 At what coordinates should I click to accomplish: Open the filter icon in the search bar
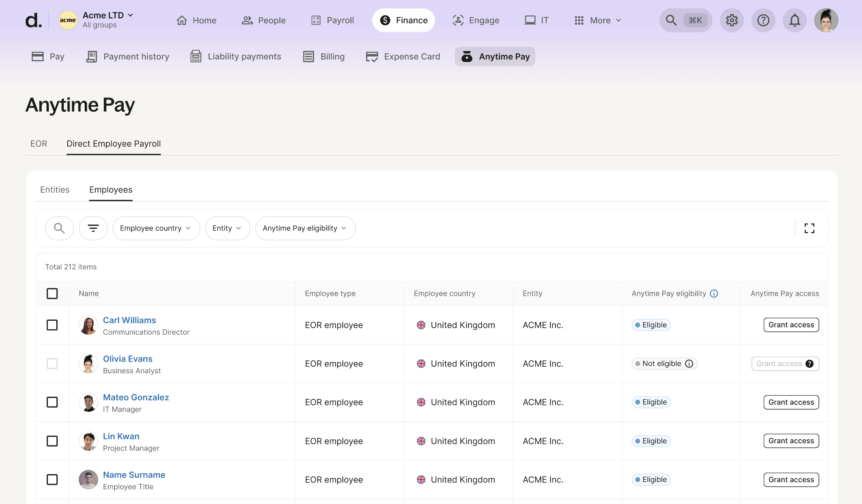pyautogui.click(x=93, y=228)
